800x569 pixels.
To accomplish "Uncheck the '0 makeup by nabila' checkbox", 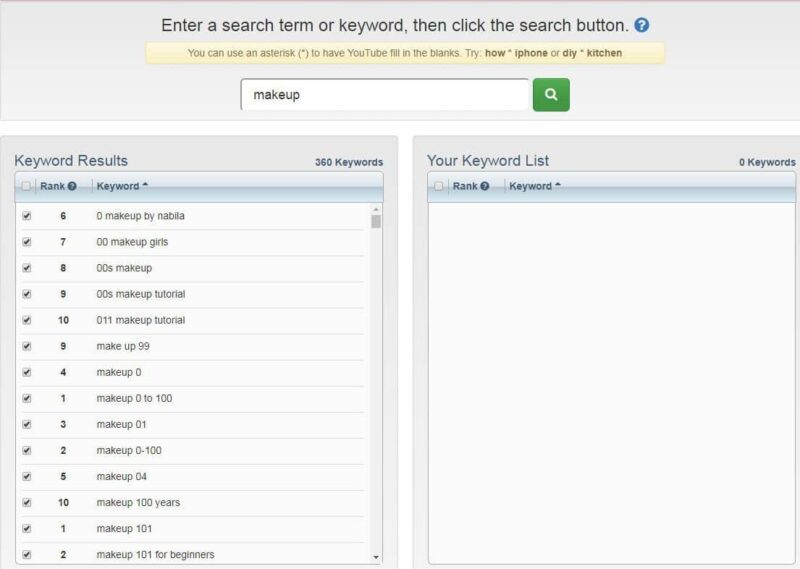I will point(27,216).
